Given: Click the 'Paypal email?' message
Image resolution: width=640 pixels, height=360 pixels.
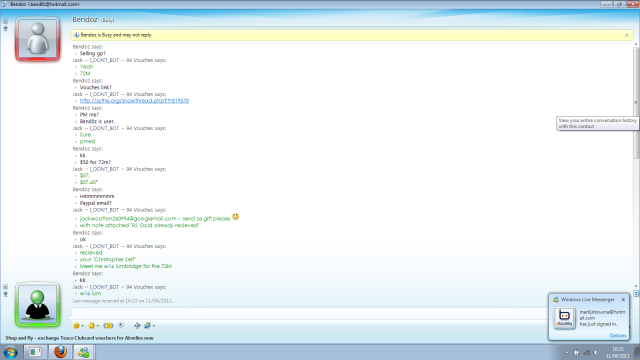Looking at the screenshot, I should pyautogui.click(x=96, y=203).
